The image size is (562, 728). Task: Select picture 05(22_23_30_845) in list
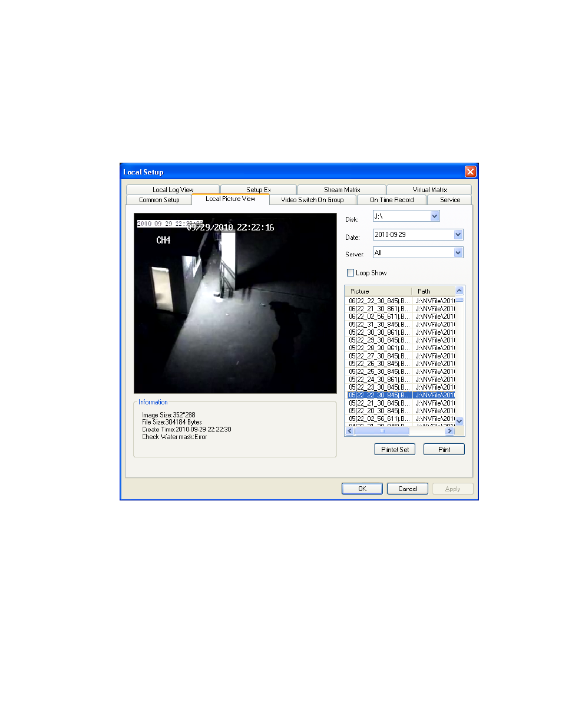[401, 387]
